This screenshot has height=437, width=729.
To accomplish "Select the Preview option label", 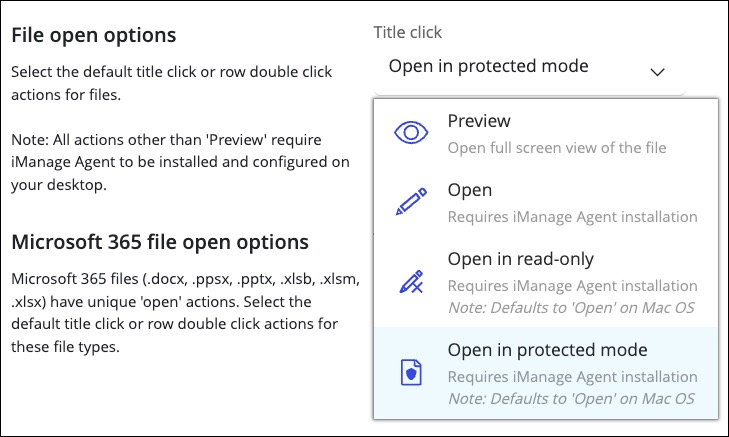I will (479, 121).
